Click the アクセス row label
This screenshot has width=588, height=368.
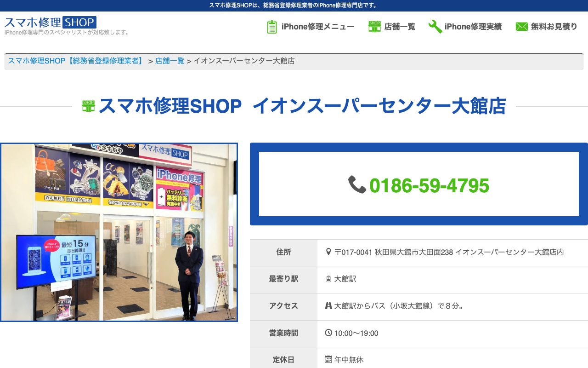[283, 305]
